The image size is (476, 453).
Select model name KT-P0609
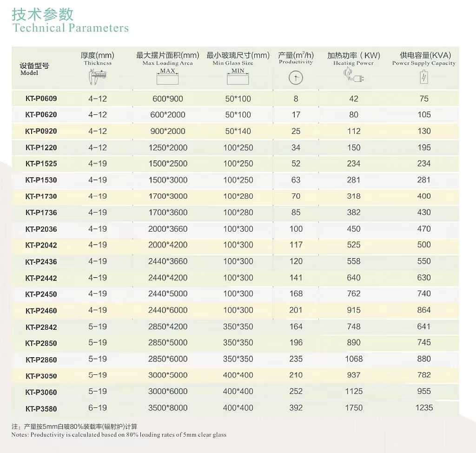[41, 99]
